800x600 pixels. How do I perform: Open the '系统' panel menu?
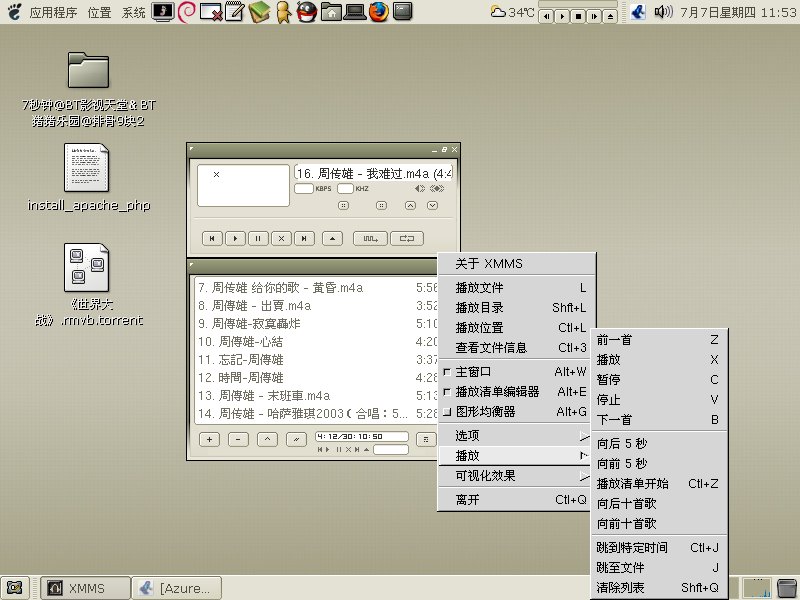pyautogui.click(x=134, y=12)
